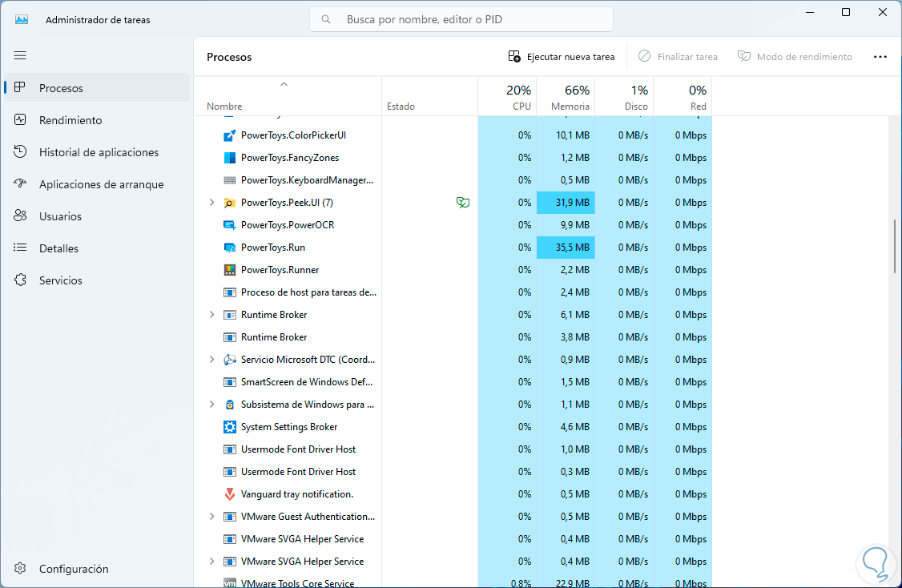Open the Usuarios page
The image size is (902, 588).
[97, 215]
